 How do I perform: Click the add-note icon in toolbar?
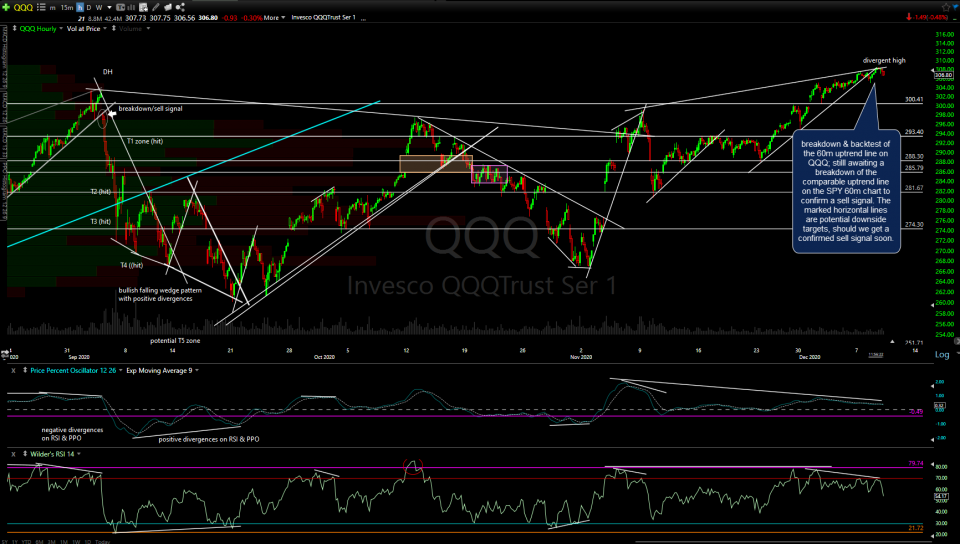143,7
